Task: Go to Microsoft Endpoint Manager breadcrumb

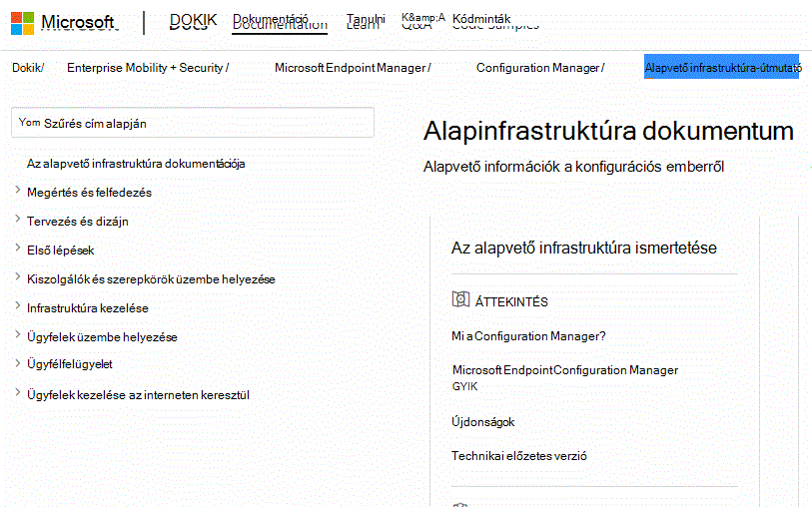Action: tap(353, 68)
